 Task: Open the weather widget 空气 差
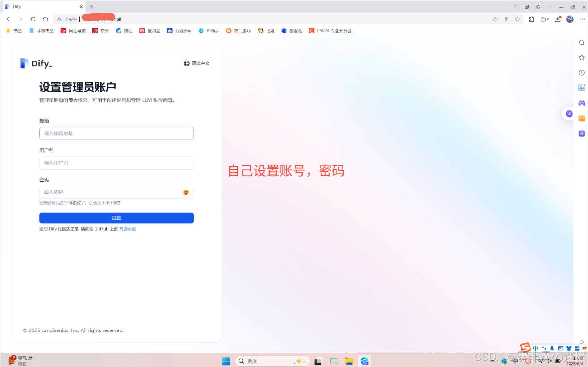point(21,360)
